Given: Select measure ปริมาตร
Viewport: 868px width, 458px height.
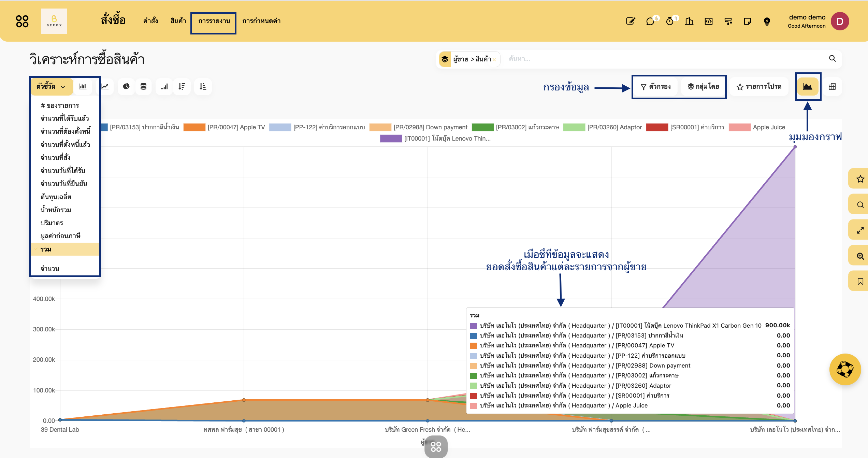Looking at the screenshot, I should point(65,223).
